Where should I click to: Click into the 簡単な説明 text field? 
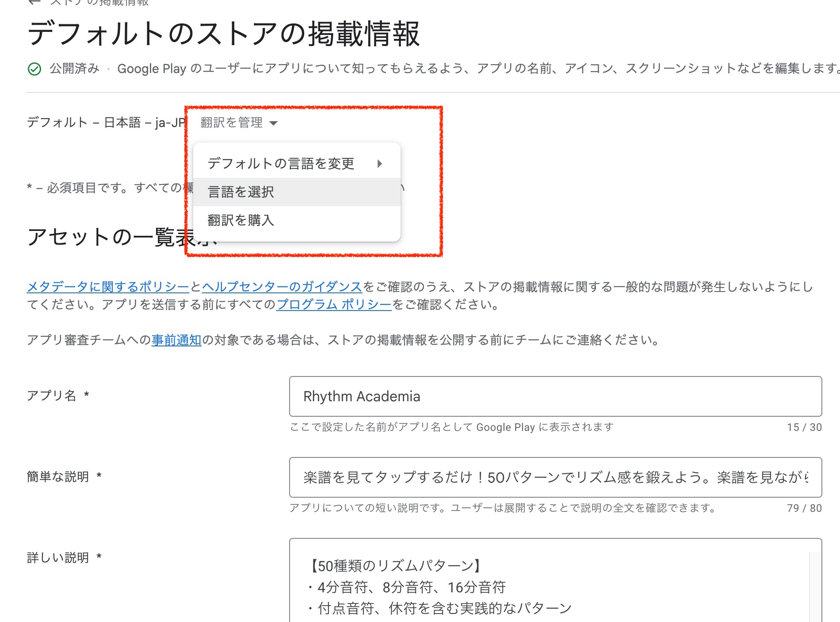click(555, 477)
